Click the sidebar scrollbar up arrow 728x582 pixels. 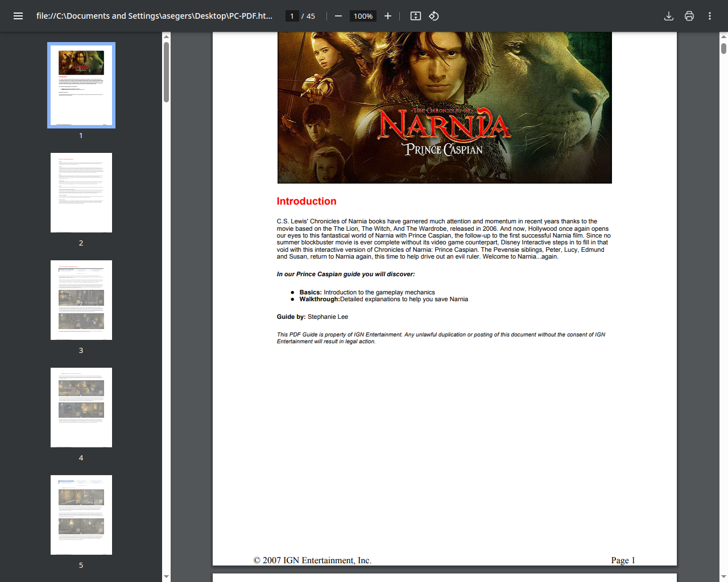point(166,36)
